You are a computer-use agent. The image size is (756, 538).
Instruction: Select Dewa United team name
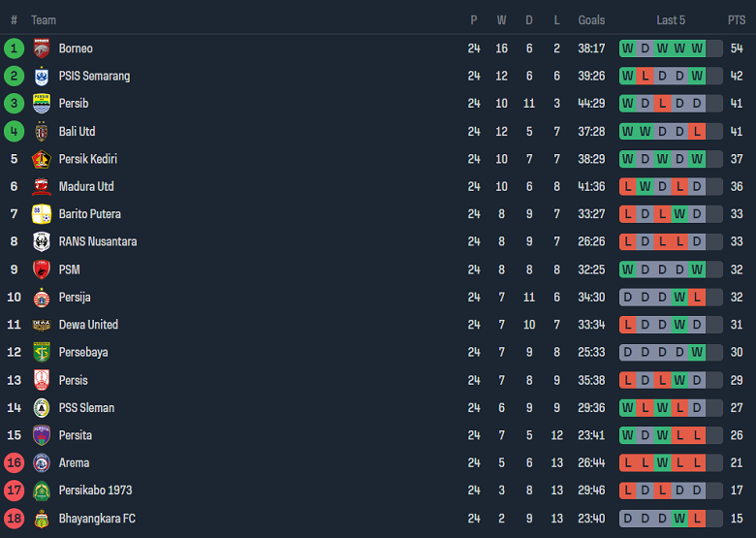[88, 325]
